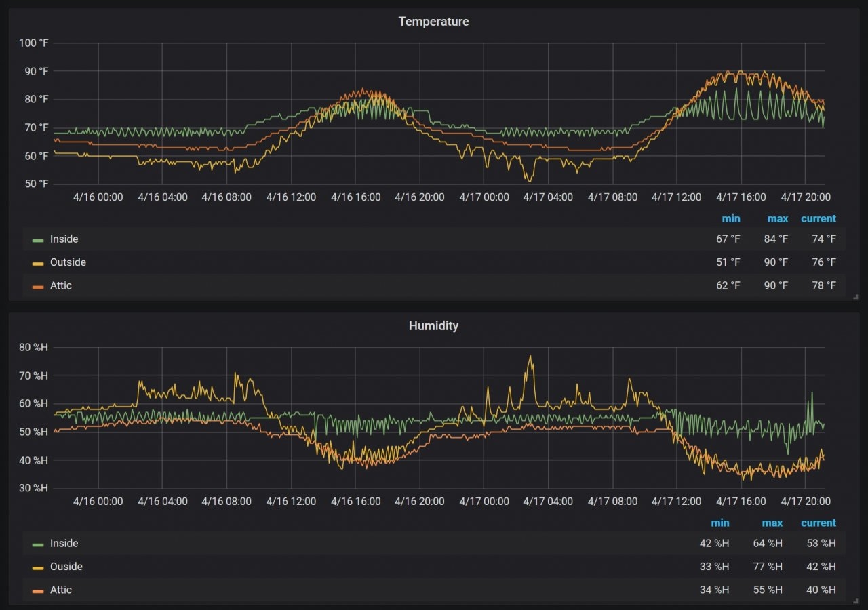The height and width of the screenshot is (610, 868).
Task: Click orange Attic color swatch in Humidity legend
Action: (38, 590)
